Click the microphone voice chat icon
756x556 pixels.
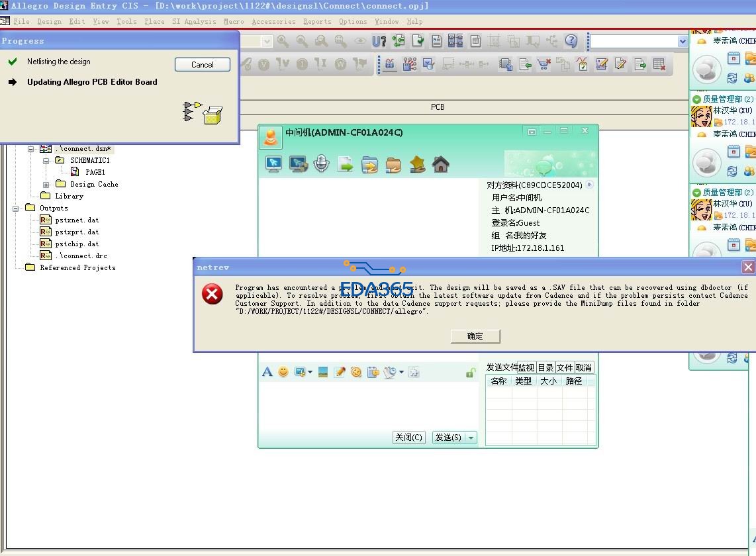[321, 164]
